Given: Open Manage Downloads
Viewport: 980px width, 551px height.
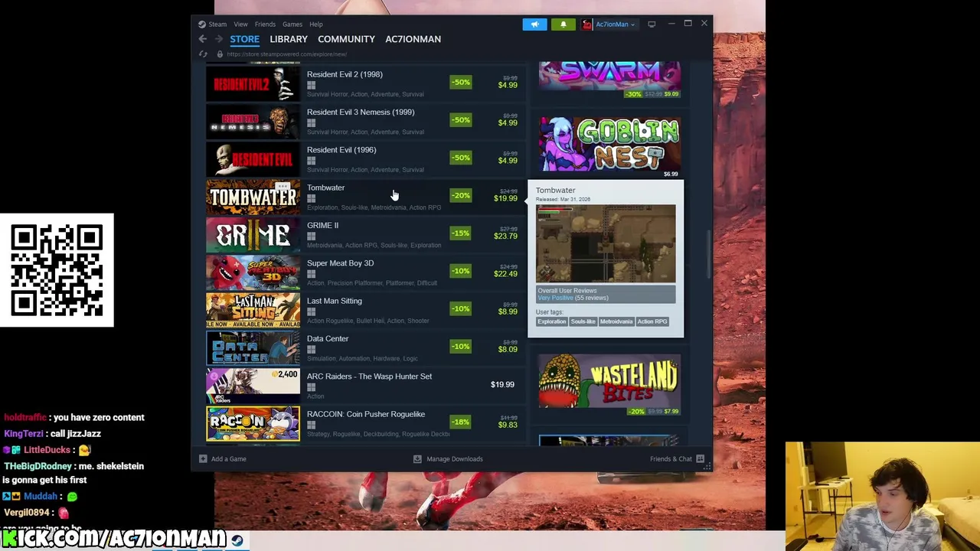Looking at the screenshot, I should (x=448, y=459).
